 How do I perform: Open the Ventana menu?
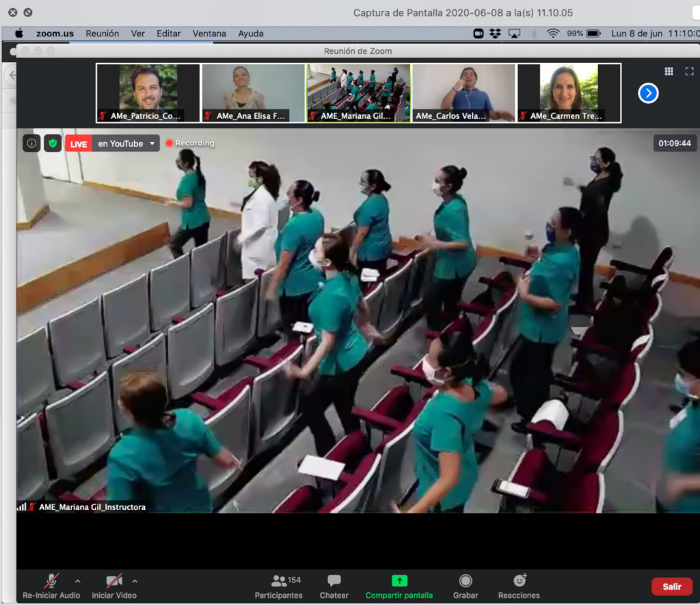point(209,33)
